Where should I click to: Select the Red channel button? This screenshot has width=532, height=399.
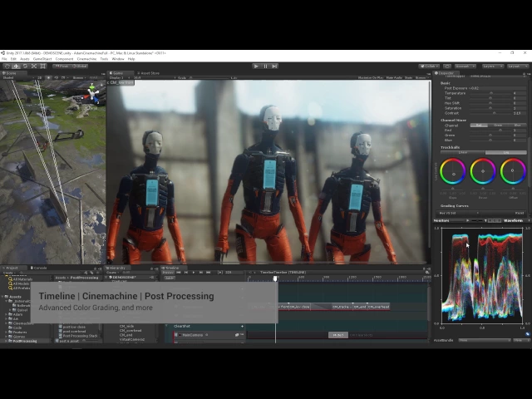[x=479, y=126]
